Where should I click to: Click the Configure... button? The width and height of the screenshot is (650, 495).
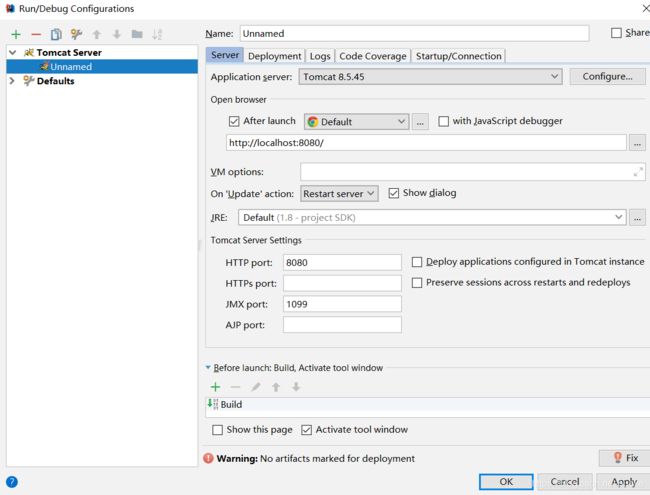[x=607, y=77]
